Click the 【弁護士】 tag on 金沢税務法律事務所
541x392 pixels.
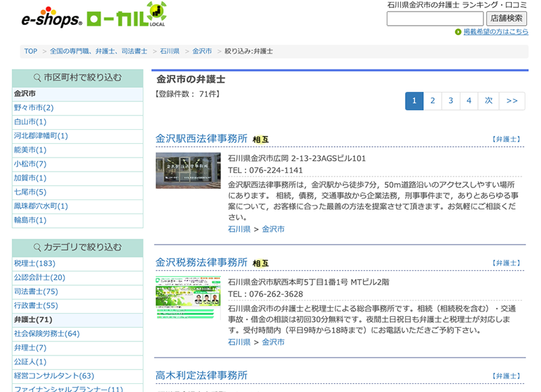[x=506, y=264]
